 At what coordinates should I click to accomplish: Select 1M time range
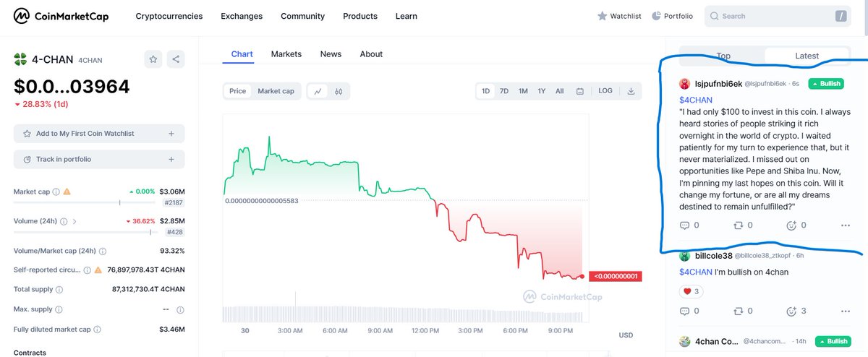click(523, 91)
